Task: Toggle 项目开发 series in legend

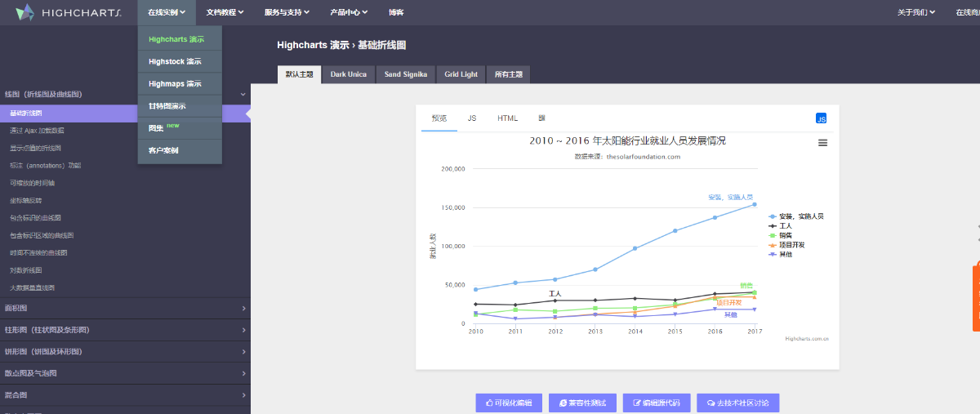Action: (x=786, y=245)
